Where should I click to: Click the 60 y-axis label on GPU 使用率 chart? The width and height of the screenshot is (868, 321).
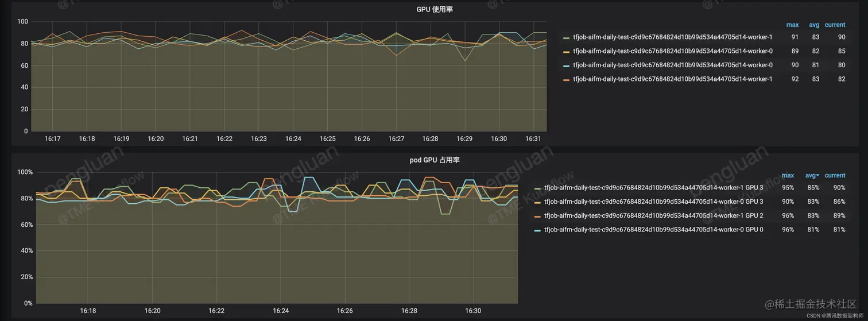[x=25, y=65]
